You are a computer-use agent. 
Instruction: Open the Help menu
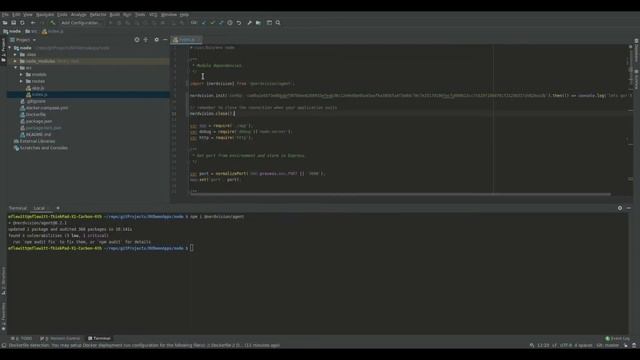coord(184,15)
